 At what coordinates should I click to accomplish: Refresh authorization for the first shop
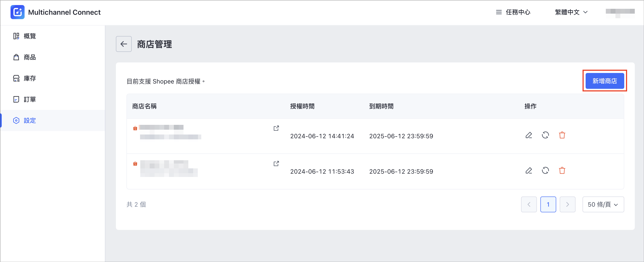pyautogui.click(x=545, y=135)
